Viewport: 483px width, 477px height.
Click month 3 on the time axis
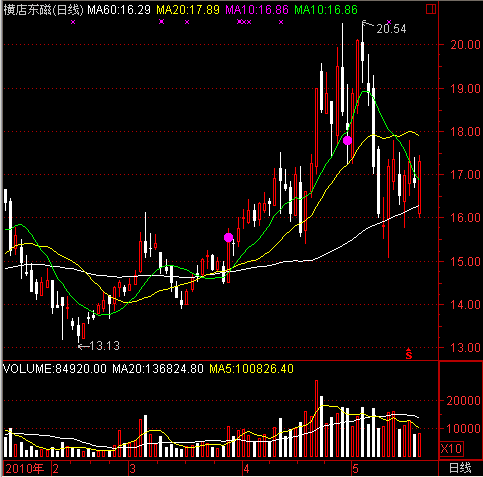(133, 469)
